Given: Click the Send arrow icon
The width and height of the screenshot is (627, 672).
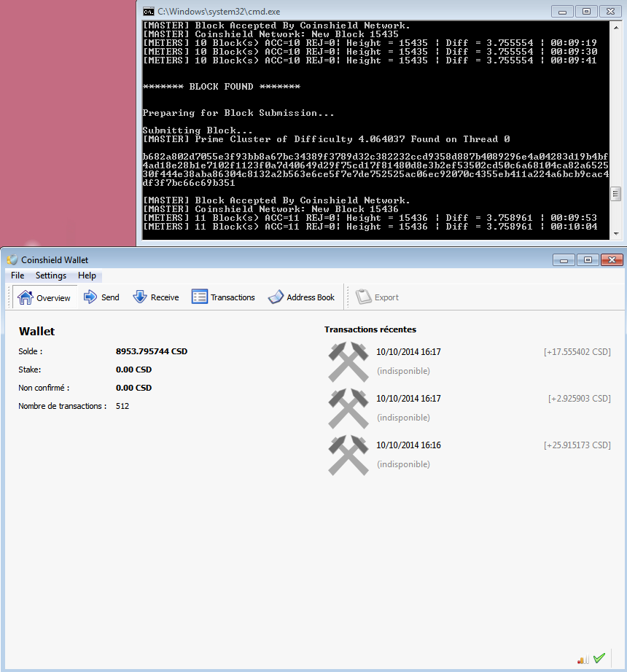Looking at the screenshot, I should point(90,297).
